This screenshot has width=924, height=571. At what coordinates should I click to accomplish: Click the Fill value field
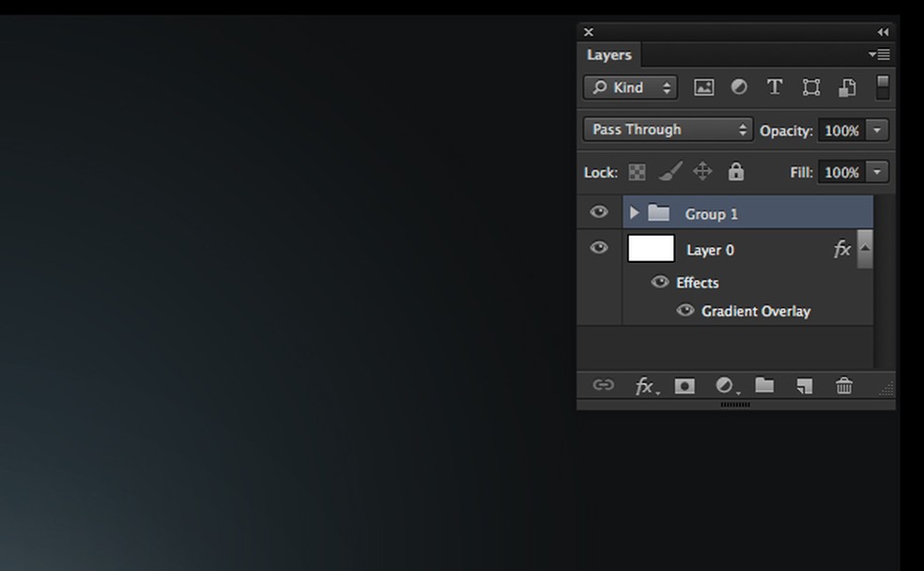coord(841,172)
